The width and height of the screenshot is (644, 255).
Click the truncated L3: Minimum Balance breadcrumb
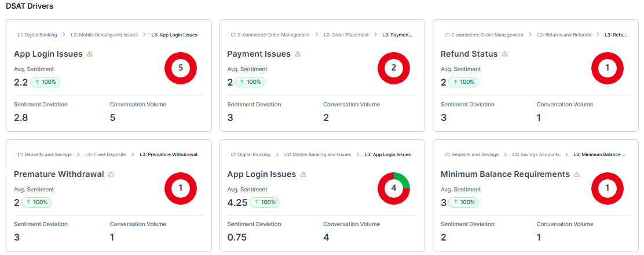point(599,155)
